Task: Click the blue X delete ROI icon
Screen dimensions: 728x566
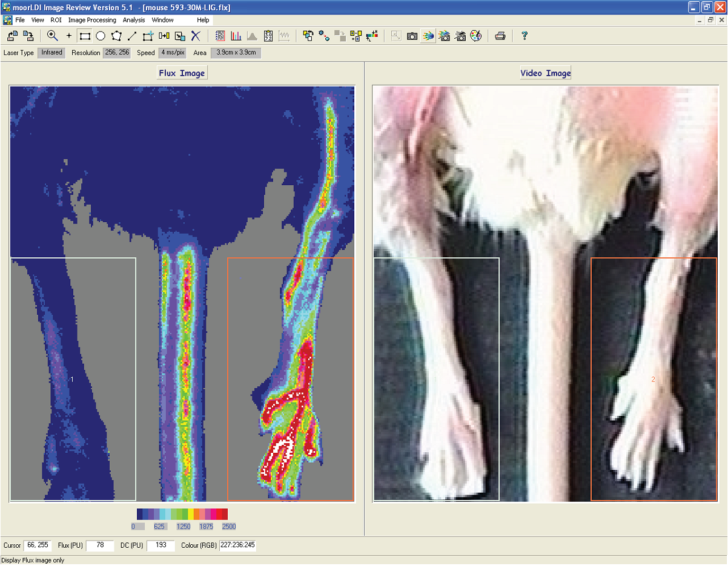Action: click(x=195, y=36)
